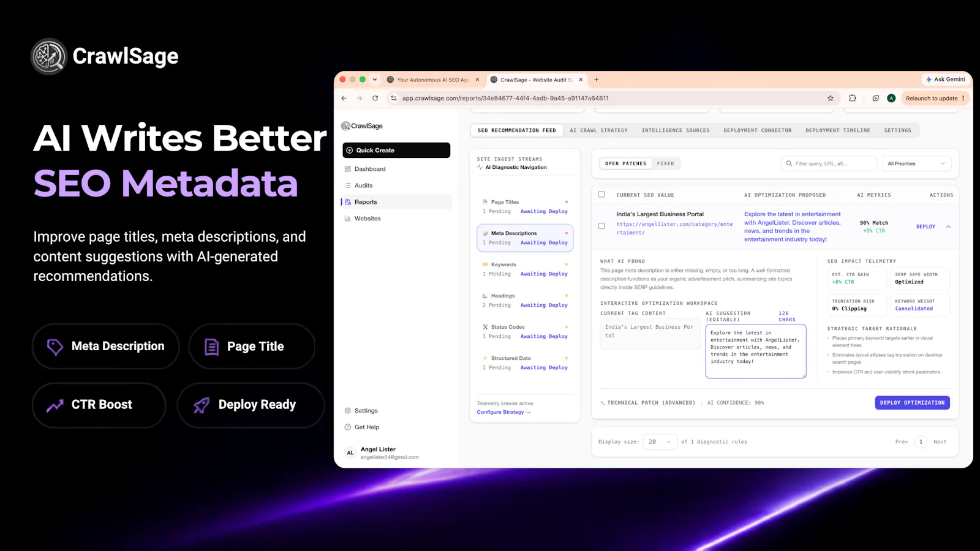Expand Technical Patch (Advanced) section
Viewport: 980px width, 551px height.
coord(648,403)
